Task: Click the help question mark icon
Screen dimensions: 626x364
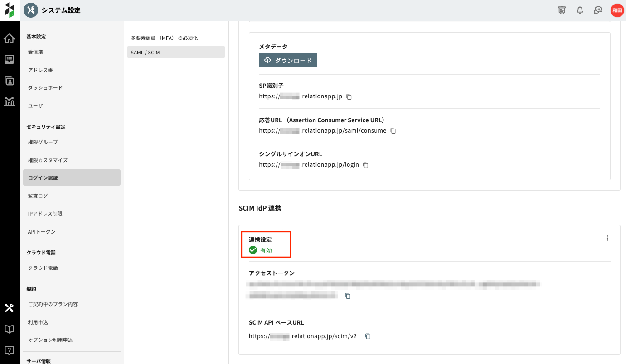Action: 9,350
